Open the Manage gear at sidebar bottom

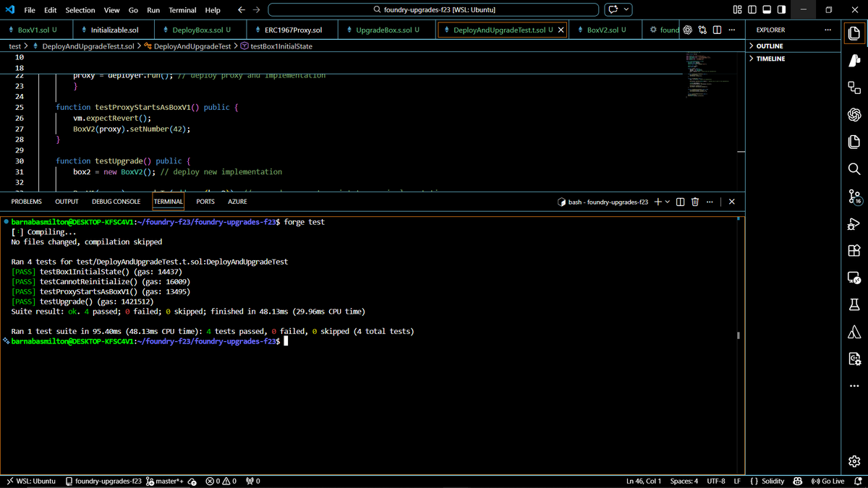(854, 461)
